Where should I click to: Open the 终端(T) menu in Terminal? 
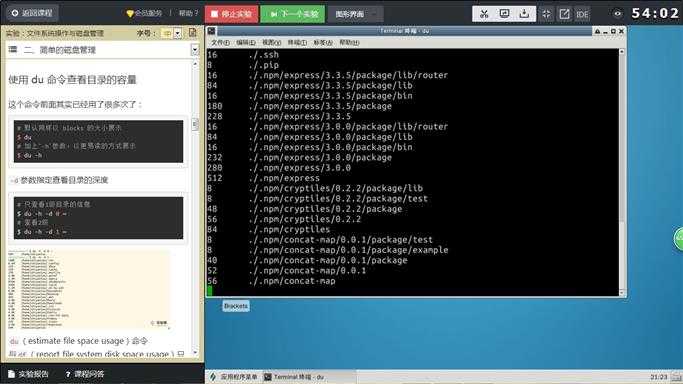297,42
